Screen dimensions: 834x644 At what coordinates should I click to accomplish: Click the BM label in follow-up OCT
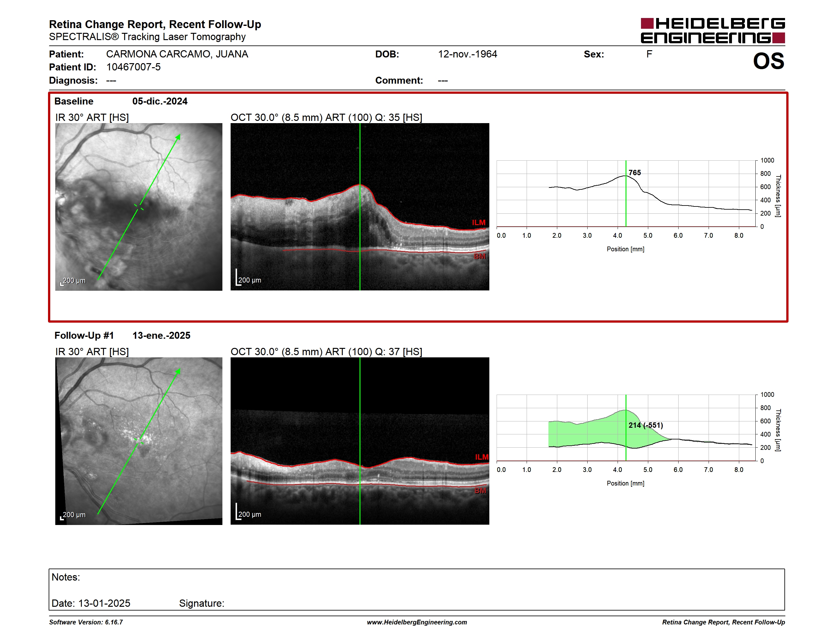pos(480,491)
